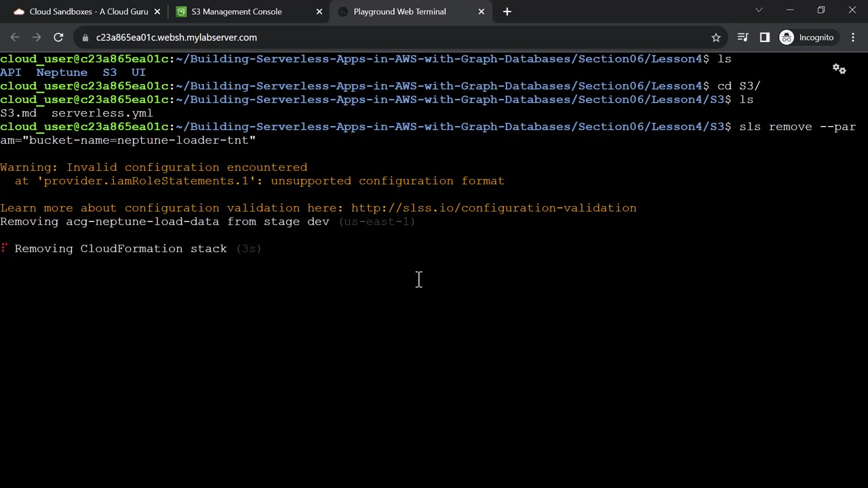Click the Incognito profile indicator
This screenshot has width=868, height=488.
click(x=807, y=37)
